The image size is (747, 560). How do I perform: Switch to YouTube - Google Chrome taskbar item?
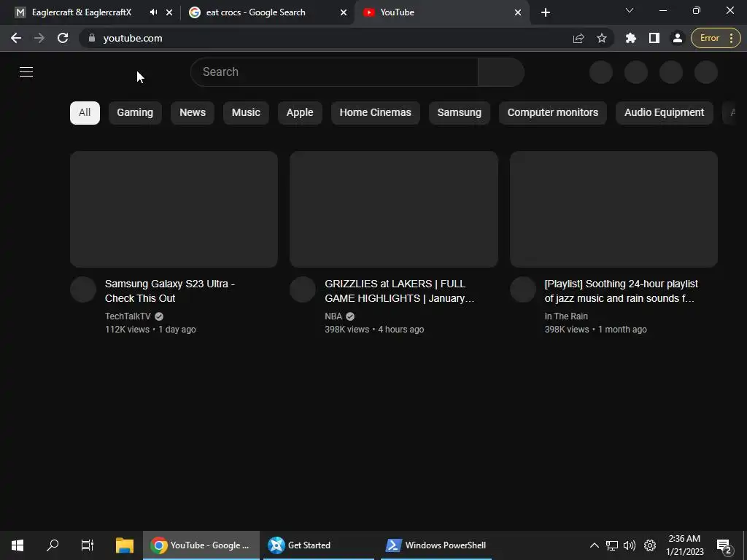click(x=201, y=545)
